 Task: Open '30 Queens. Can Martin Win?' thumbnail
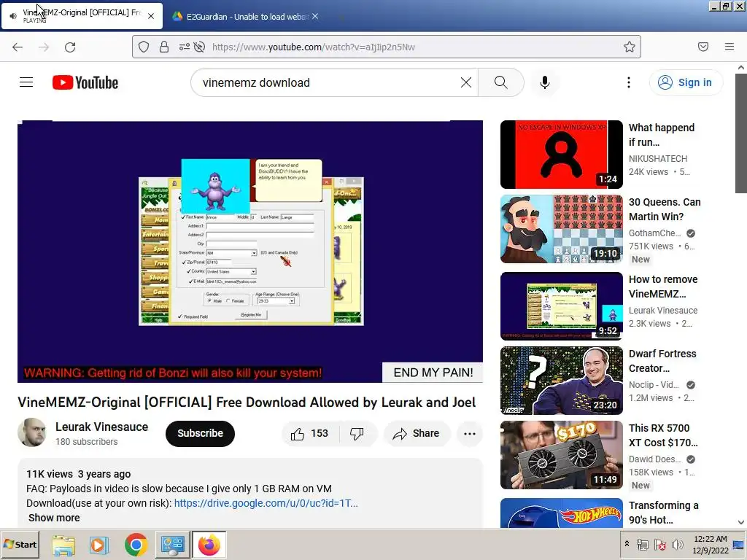pos(561,229)
